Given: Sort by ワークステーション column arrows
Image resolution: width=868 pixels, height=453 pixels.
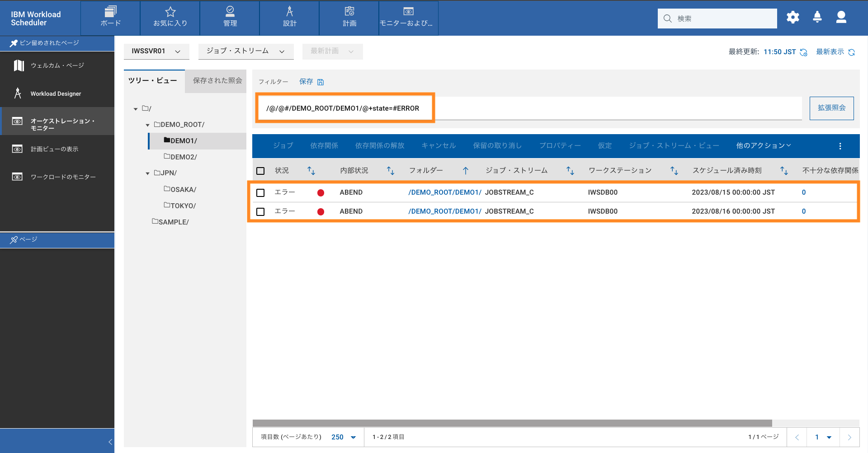Looking at the screenshot, I should (x=674, y=171).
